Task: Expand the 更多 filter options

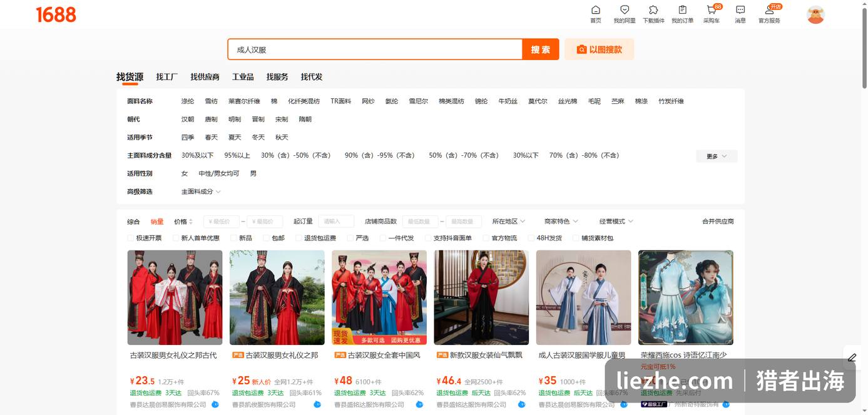Action: (717, 156)
